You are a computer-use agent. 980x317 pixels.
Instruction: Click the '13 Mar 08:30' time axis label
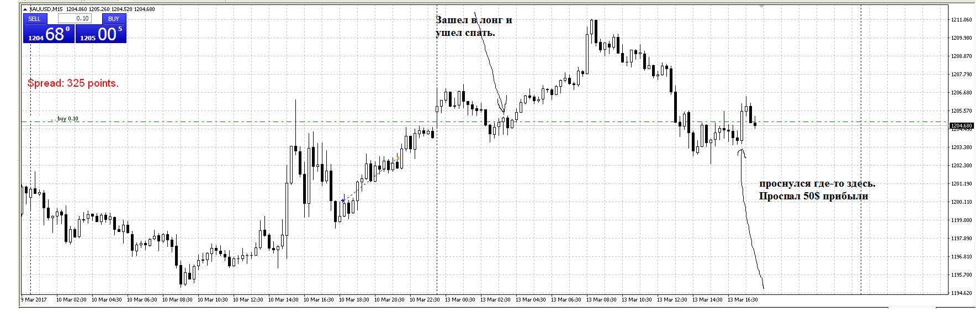pyautogui.click(x=601, y=300)
